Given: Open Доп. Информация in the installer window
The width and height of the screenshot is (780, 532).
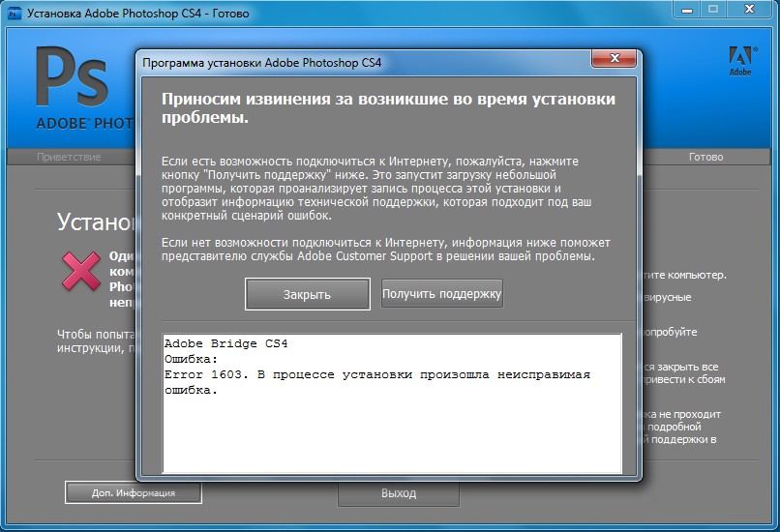Looking at the screenshot, I should point(134,492).
